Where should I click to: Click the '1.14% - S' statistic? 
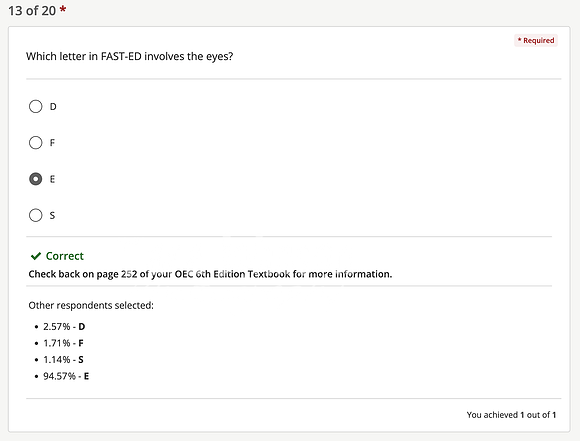(63, 360)
